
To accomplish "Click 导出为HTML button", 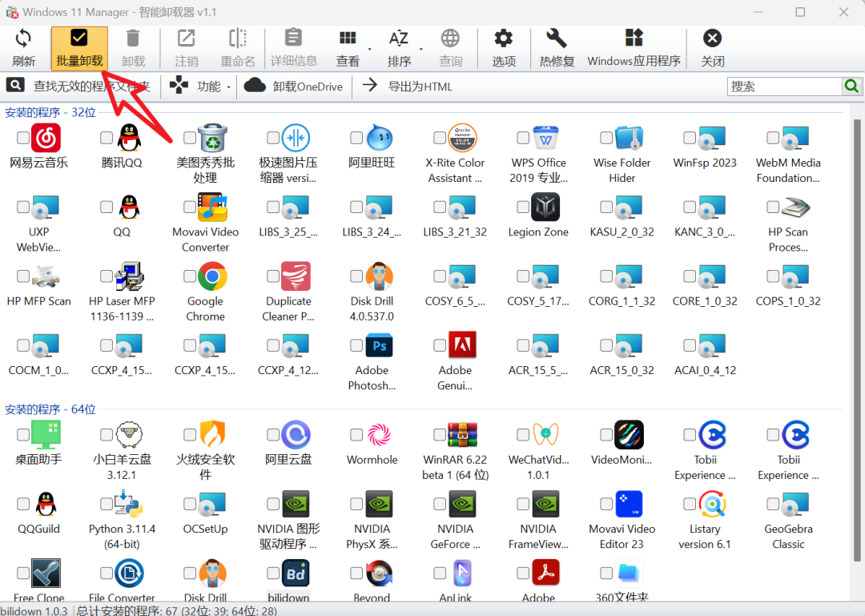I will point(408,86).
